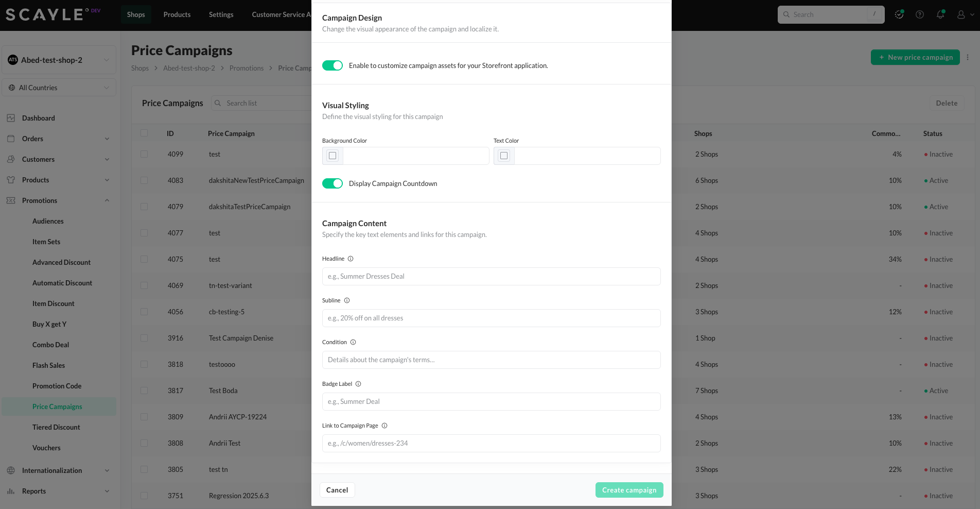This screenshot has height=509, width=980.
Task: Click the Headline info icon
Action: 351,259
